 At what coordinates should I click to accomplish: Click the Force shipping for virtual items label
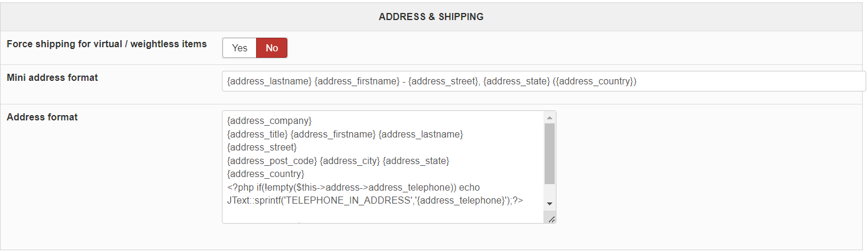pos(107,44)
